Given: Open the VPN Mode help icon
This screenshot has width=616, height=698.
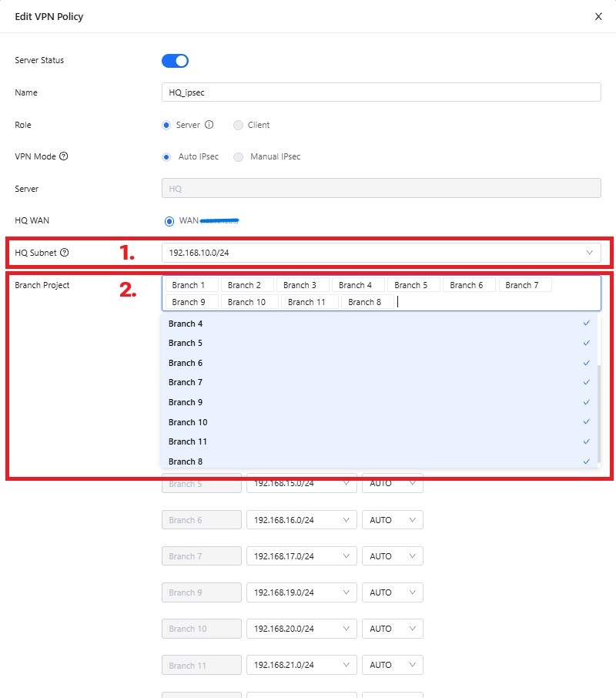Looking at the screenshot, I should pyautogui.click(x=64, y=156).
